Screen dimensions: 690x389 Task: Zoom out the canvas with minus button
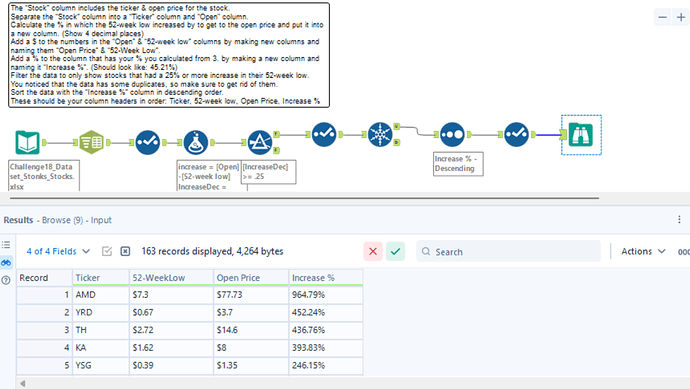click(662, 17)
